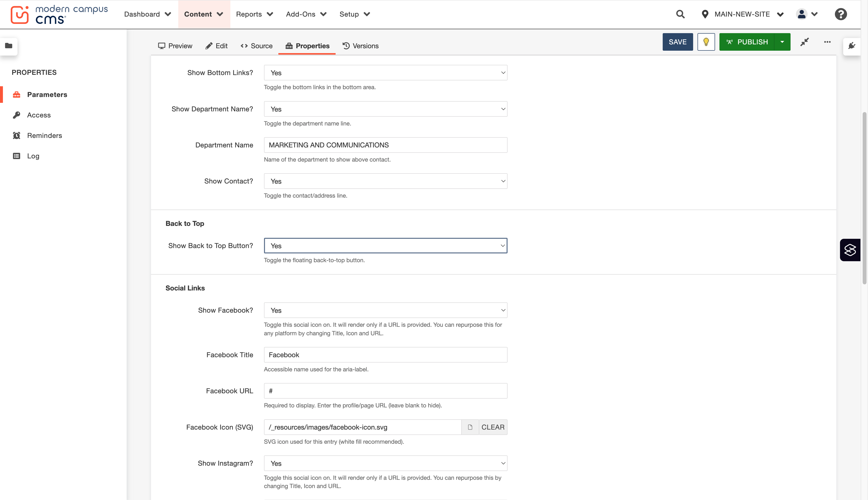Open the Dashboard menu
Viewport: 868px width, 500px height.
point(148,14)
